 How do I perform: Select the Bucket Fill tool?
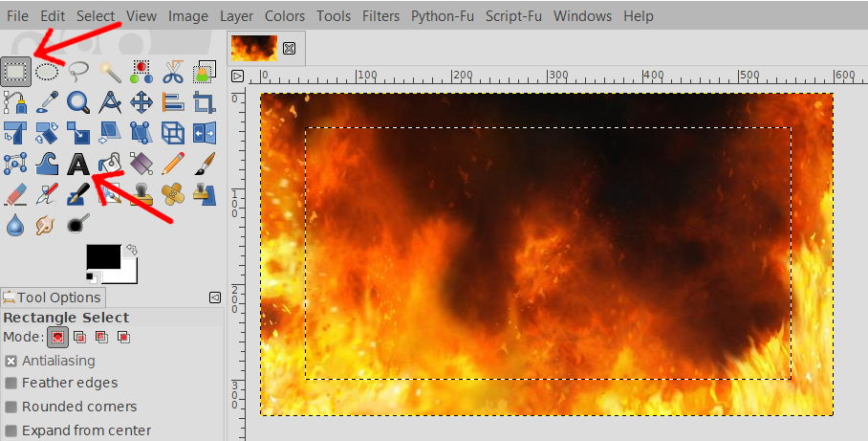(x=110, y=164)
